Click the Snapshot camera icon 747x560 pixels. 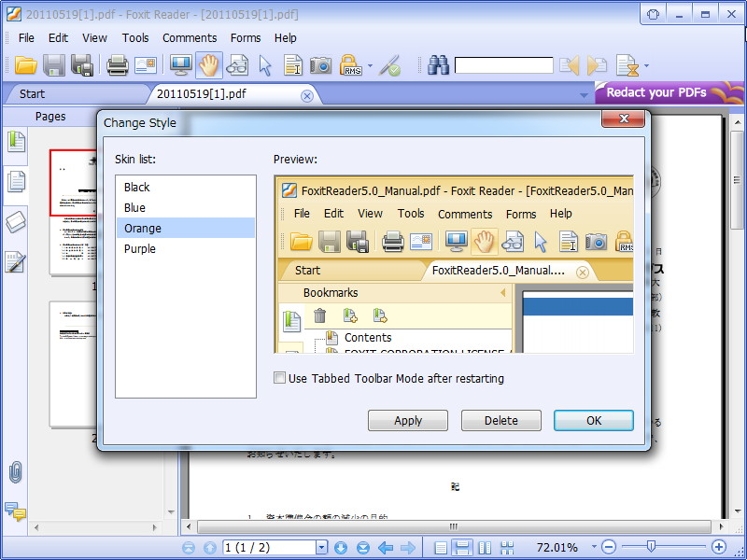pyautogui.click(x=320, y=65)
